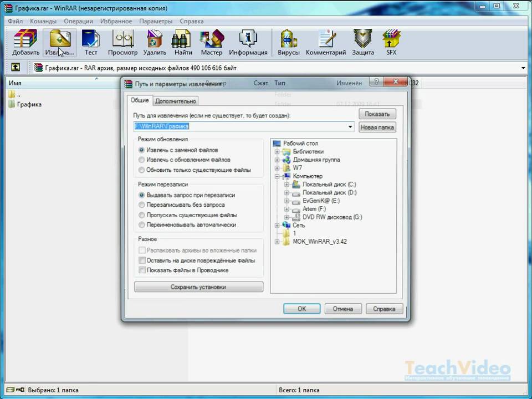Open address bar dropdown arrow

pyautogui.click(x=523, y=68)
